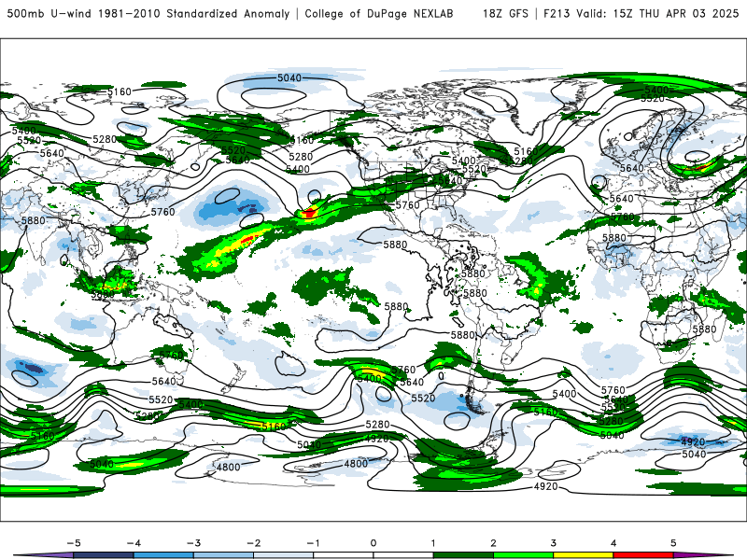
Task: Click the "18Z GFS" model run label
Action: (x=505, y=13)
